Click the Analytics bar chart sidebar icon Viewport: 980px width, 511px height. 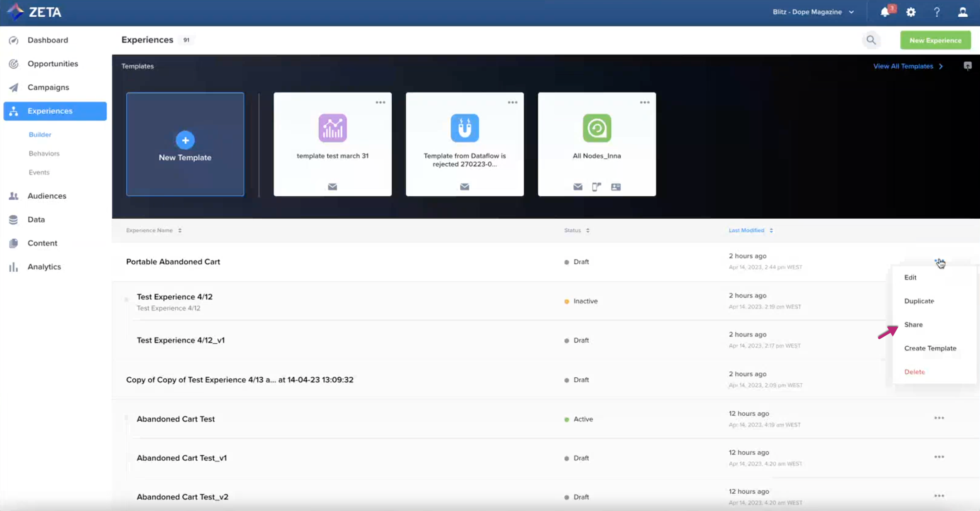coord(13,267)
